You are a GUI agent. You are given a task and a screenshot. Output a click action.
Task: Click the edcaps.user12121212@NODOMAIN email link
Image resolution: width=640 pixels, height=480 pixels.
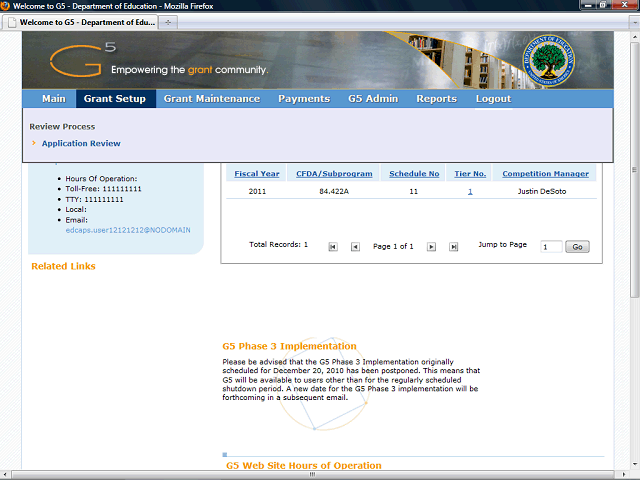coord(128,230)
